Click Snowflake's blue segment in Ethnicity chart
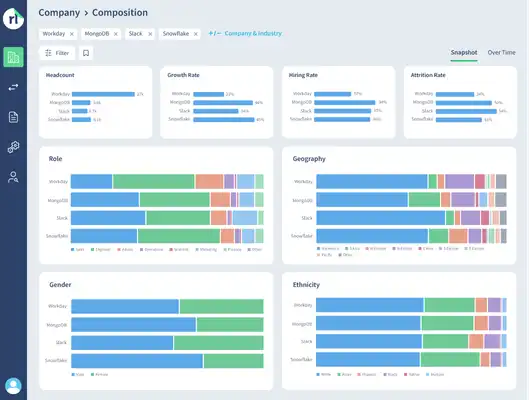 [x=368, y=360]
